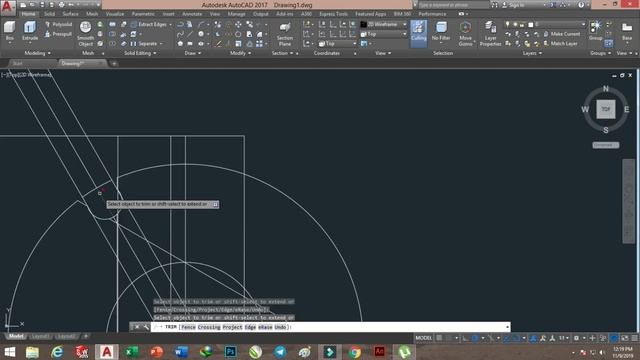Open the Section Plane tool

coord(285,34)
